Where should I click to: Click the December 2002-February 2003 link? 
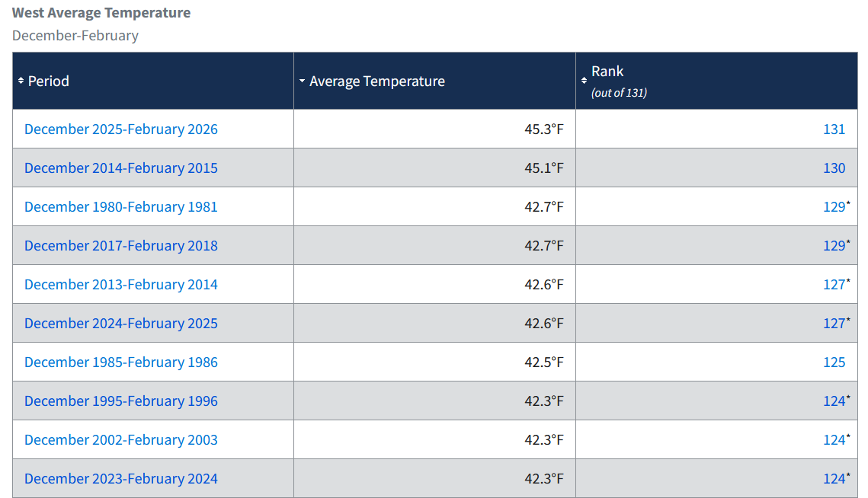[121, 440]
